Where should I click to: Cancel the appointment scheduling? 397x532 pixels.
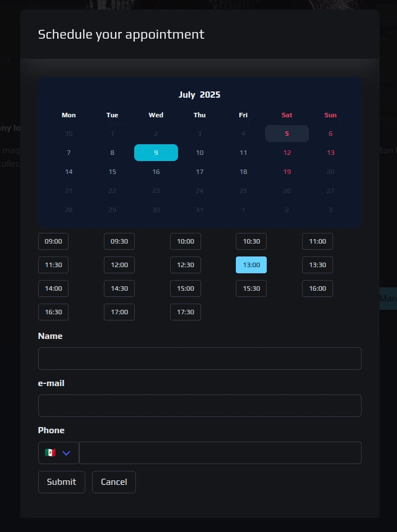(114, 482)
